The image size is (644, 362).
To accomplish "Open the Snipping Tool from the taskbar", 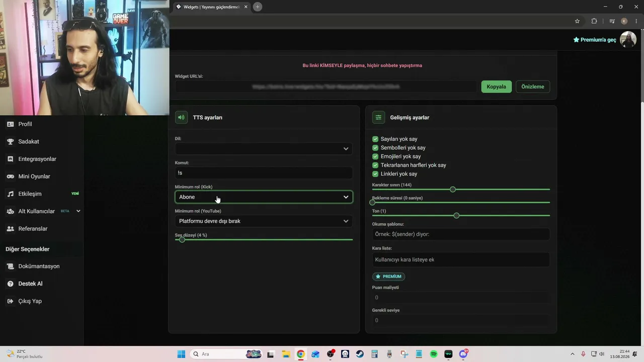I will click(404, 354).
